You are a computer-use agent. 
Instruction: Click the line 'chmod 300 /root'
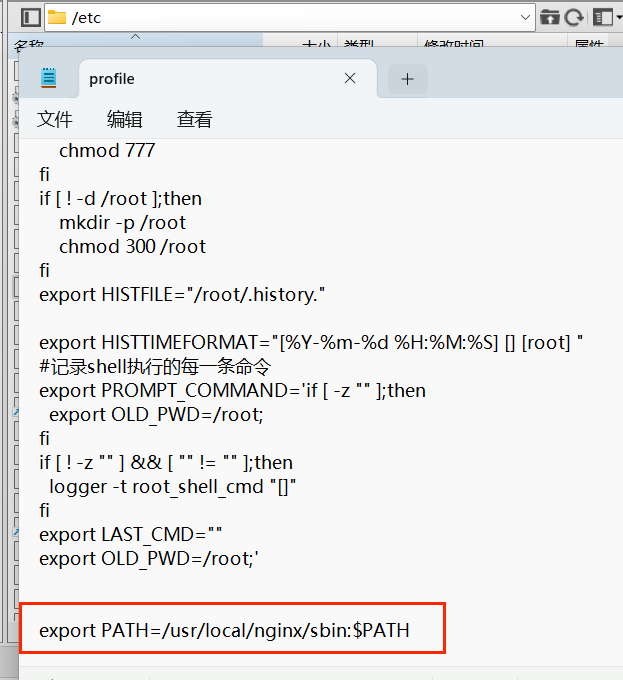click(133, 247)
